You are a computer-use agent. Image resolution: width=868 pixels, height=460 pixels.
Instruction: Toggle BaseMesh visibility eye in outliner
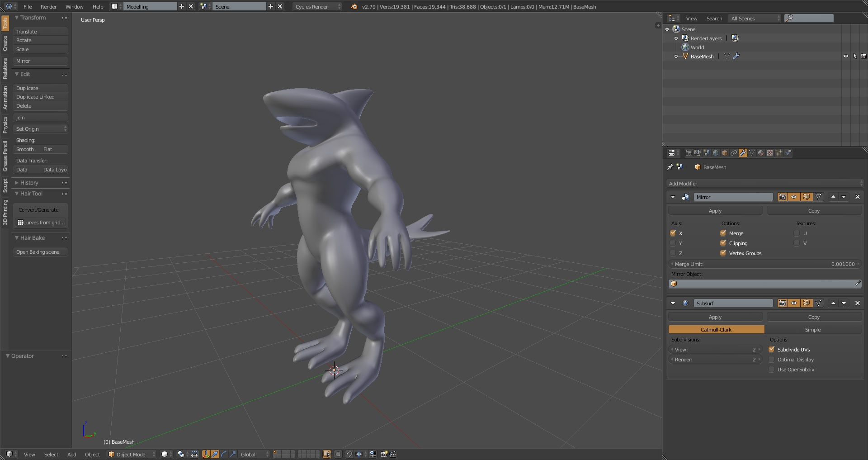pyautogui.click(x=845, y=57)
